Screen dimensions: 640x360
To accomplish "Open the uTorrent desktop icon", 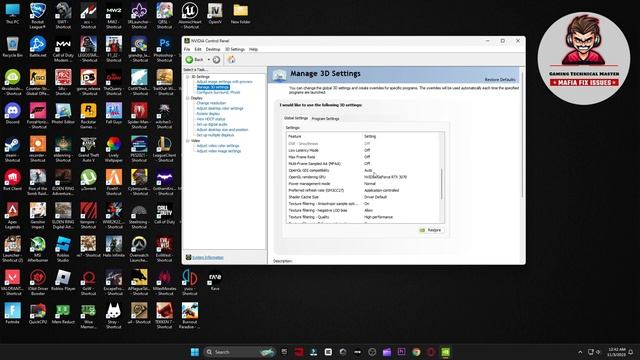I will tap(88, 180).
